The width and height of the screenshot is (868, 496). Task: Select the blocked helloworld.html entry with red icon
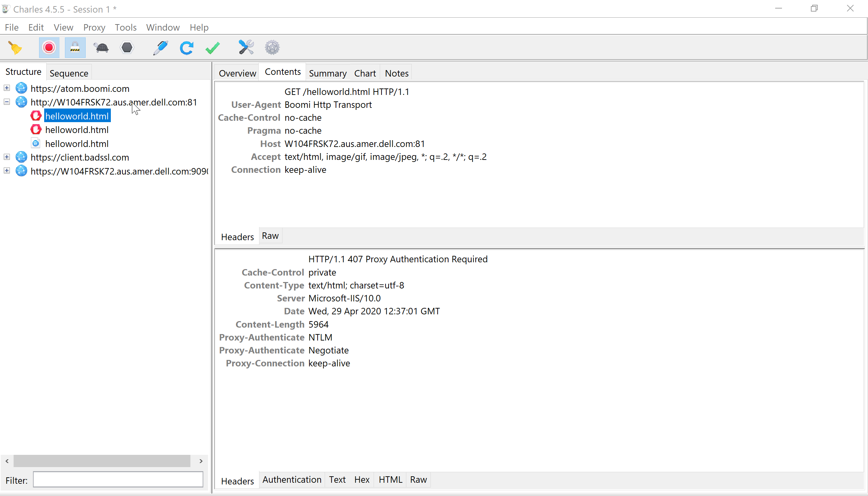click(x=76, y=116)
